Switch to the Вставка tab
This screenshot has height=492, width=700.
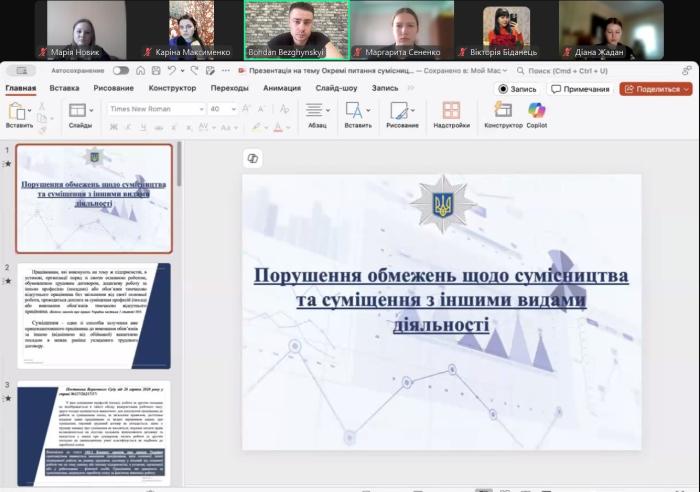(64, 88)
